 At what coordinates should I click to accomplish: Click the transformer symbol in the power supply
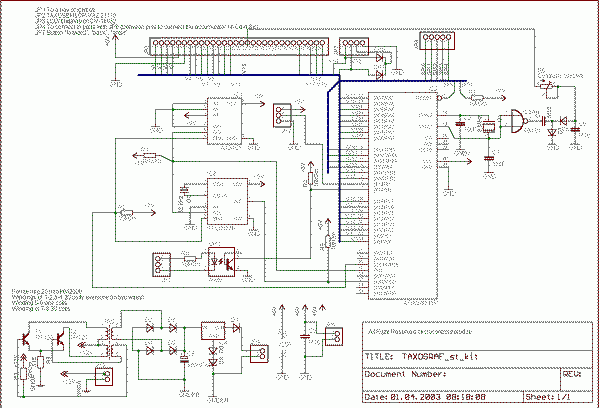coord(109,341)
